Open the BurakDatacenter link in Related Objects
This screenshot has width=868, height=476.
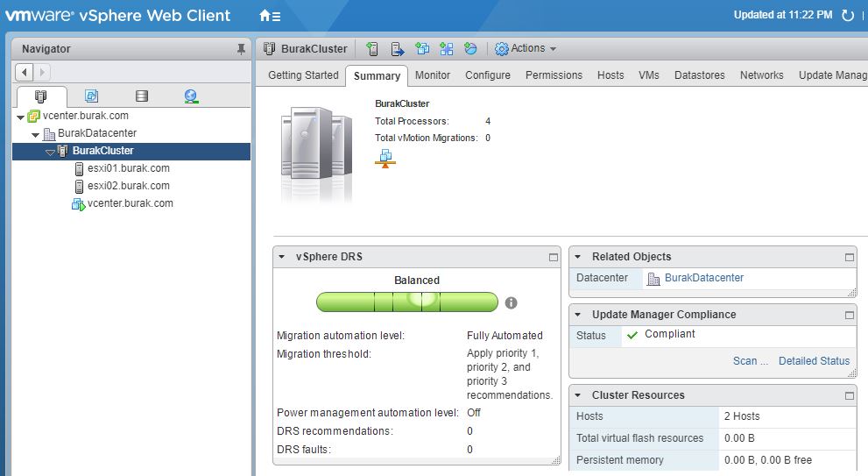703,278
